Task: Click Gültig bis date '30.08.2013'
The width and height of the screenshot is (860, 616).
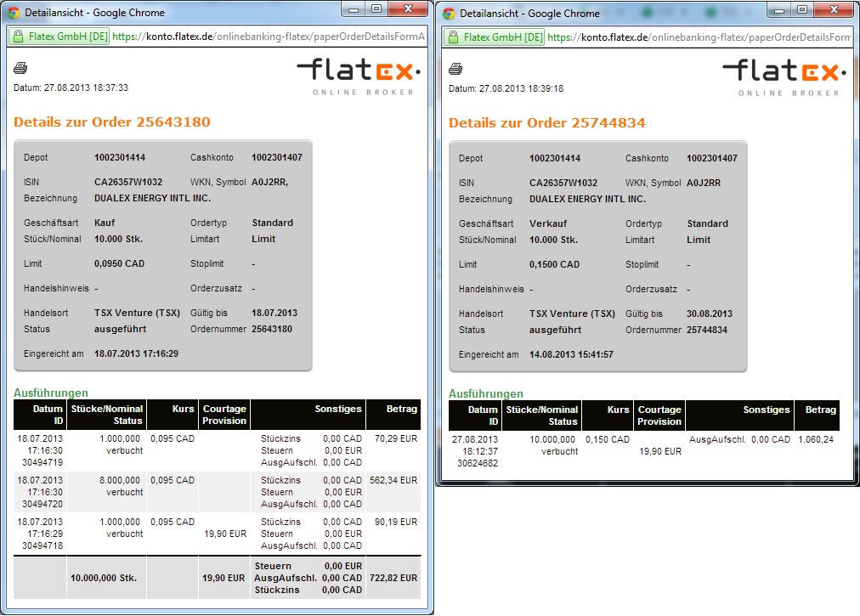Action: tap(710, 314)
